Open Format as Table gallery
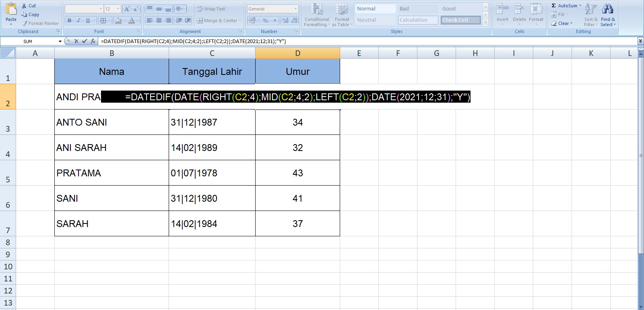This screenshot has width=644, height=310. [x=342, y=15]
